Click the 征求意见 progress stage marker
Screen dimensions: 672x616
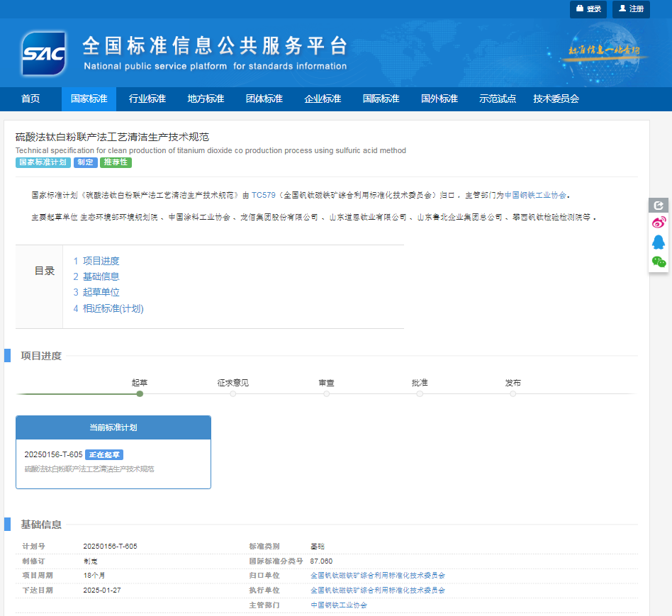233,393
